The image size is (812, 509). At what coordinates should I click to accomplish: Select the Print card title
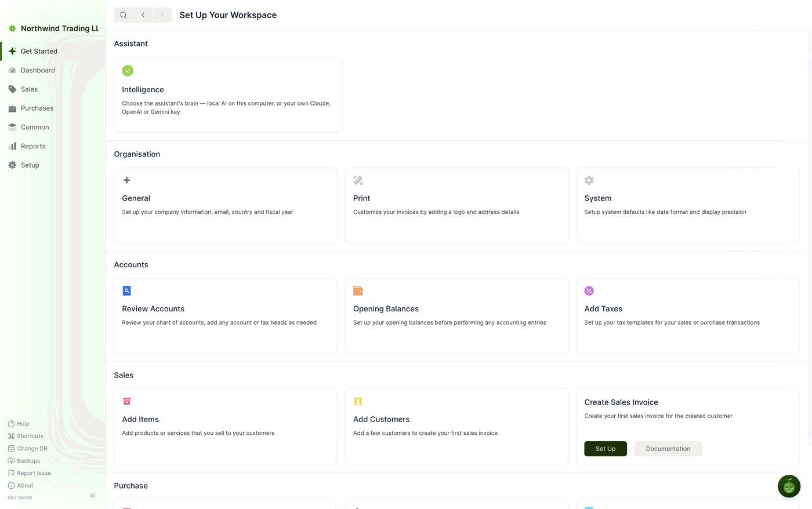[x=361, y=198]
